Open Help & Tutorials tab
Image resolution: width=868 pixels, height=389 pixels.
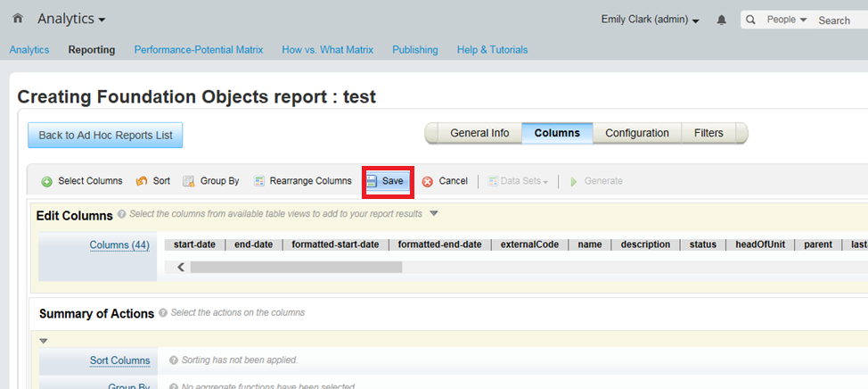492,50
